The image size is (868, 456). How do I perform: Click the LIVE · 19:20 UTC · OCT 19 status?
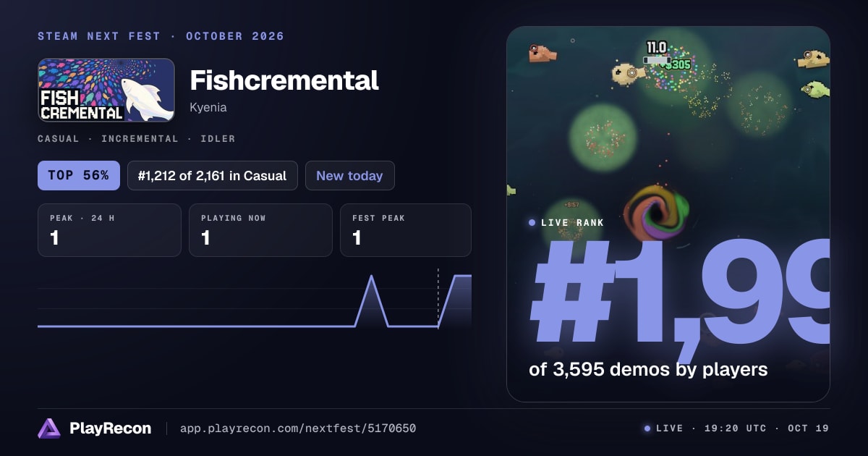pyautogui.click(x=737, y=428)
